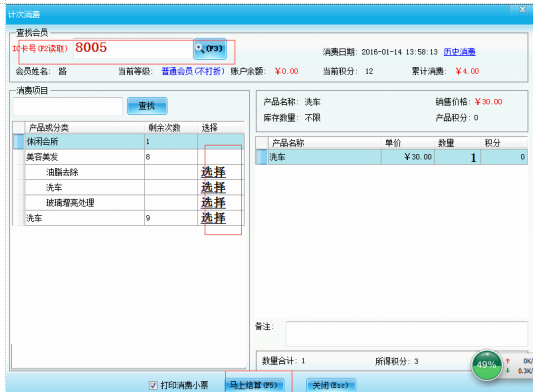Click the 剩余次数 column header
Image resolution: width=533 pixels, height=392 pixels.
tap(171, 128)
